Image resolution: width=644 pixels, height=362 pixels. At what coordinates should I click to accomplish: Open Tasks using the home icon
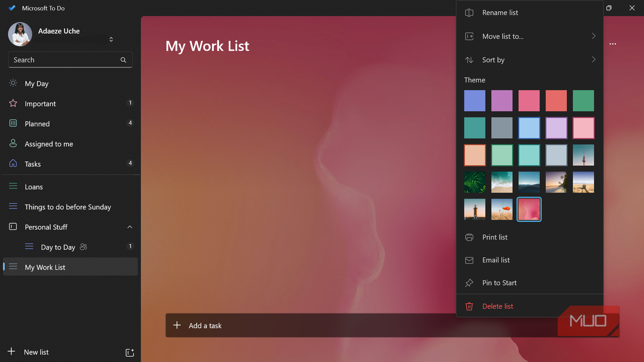[x=13, y=163]
